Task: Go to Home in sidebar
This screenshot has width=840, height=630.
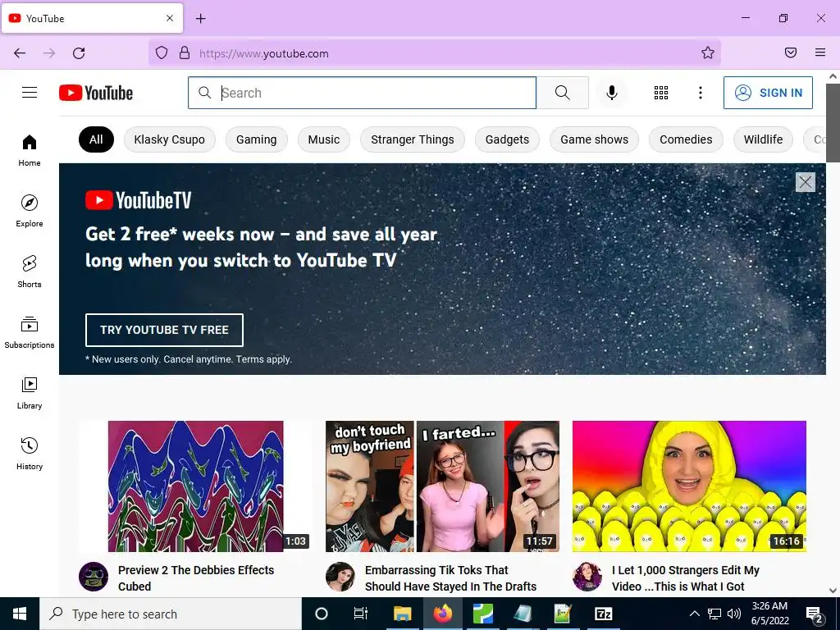Action: pos(30,151)
